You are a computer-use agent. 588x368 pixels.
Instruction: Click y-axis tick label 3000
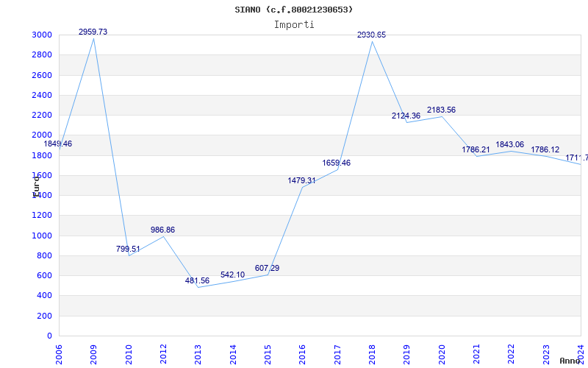point(42,35)
